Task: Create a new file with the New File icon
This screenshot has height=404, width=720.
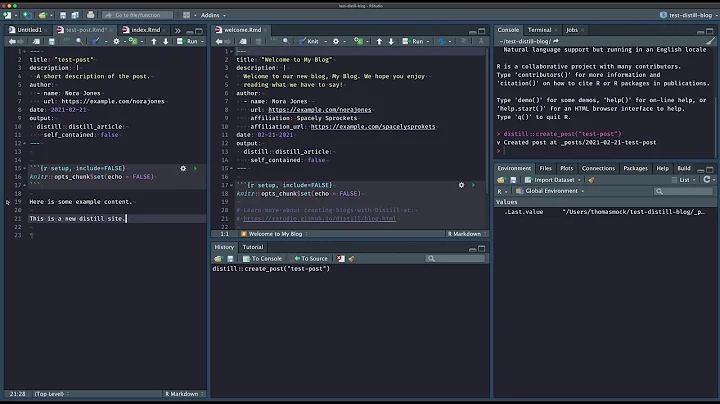Action: (7, 15)
